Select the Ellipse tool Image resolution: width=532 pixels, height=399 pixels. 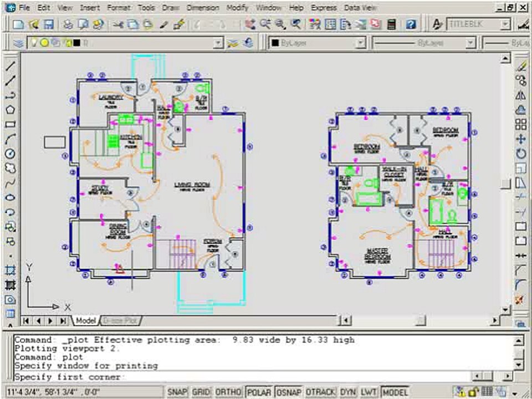10,197
